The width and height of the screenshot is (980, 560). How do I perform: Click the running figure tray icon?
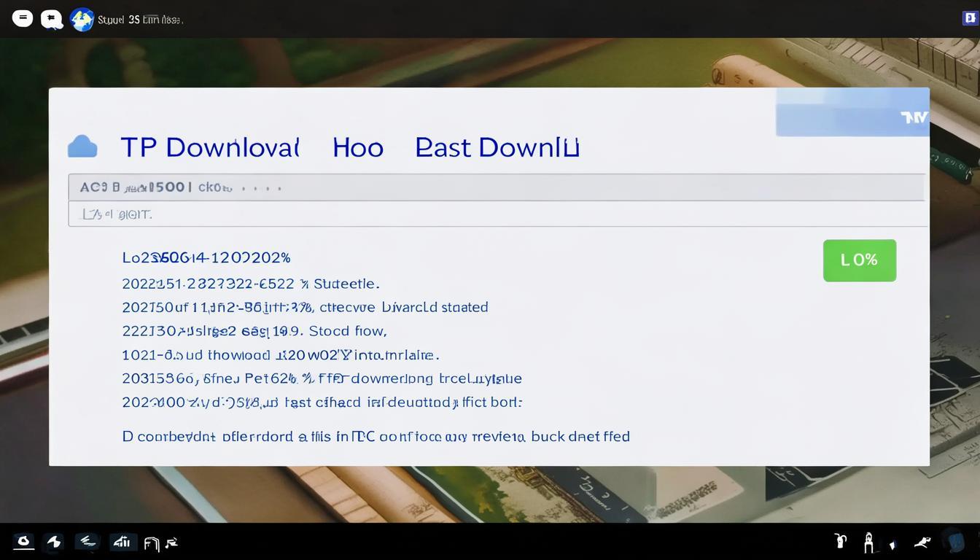click(922, 542)
